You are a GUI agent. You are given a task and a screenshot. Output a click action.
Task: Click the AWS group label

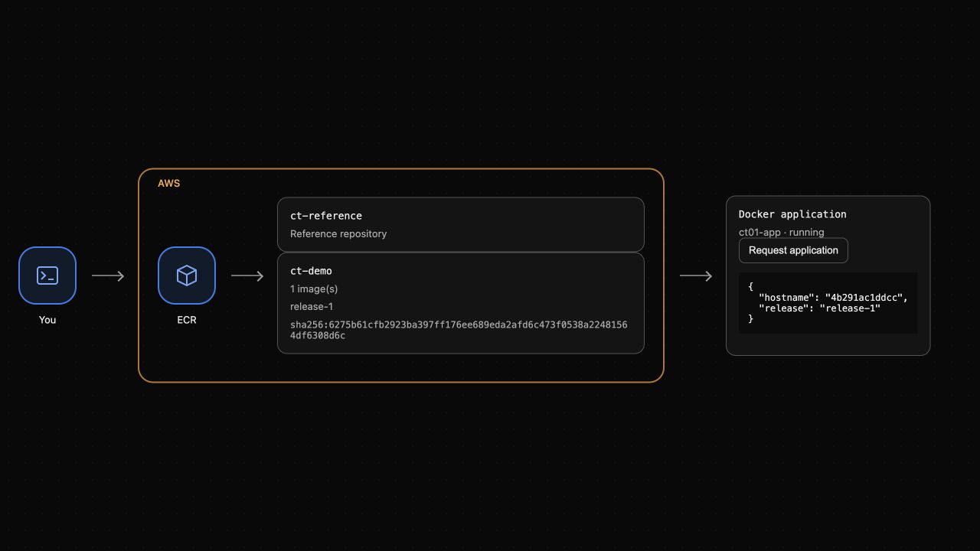pos(169,184)
